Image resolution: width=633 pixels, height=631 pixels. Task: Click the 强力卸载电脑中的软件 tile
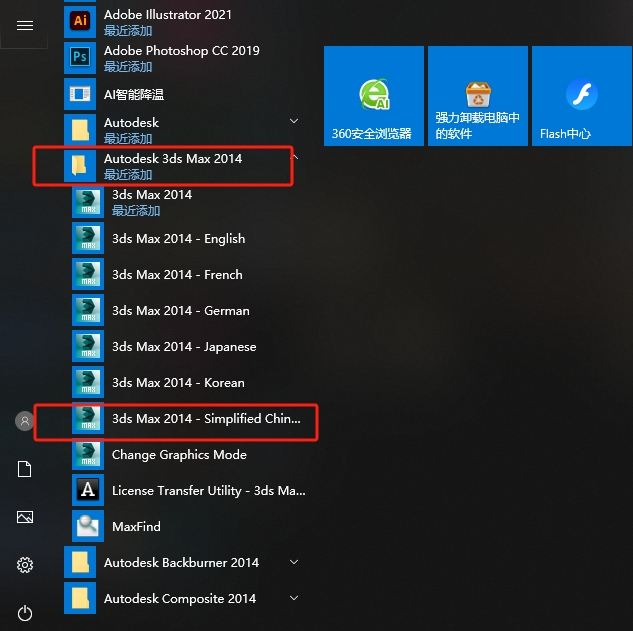(x=477, y=97)
